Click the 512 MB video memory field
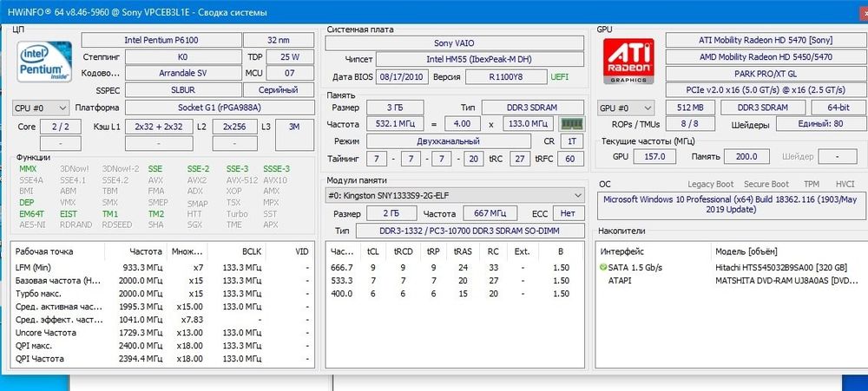868x391 pixels. click(690, 108)
